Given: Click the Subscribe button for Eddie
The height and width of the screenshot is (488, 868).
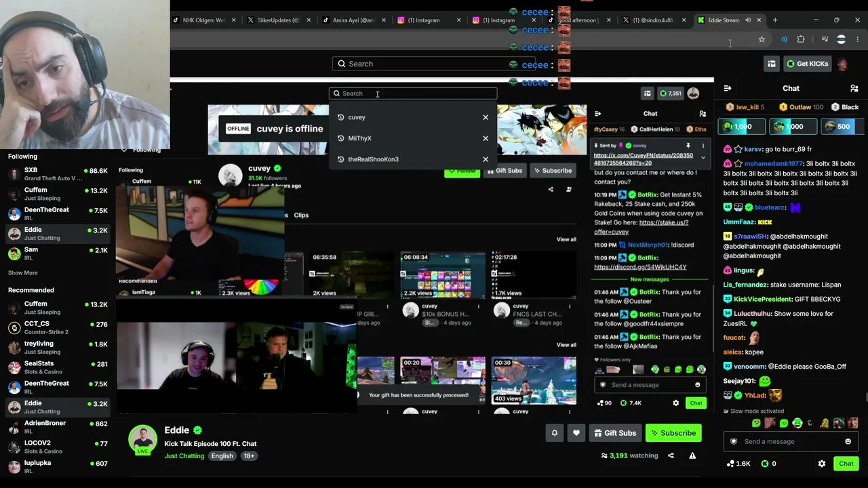Looking at the screenshot, I should coord(673,433).
